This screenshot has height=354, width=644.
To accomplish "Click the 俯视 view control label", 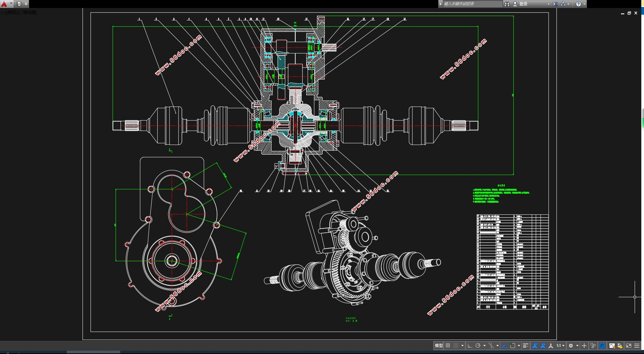I will [12, 13].
